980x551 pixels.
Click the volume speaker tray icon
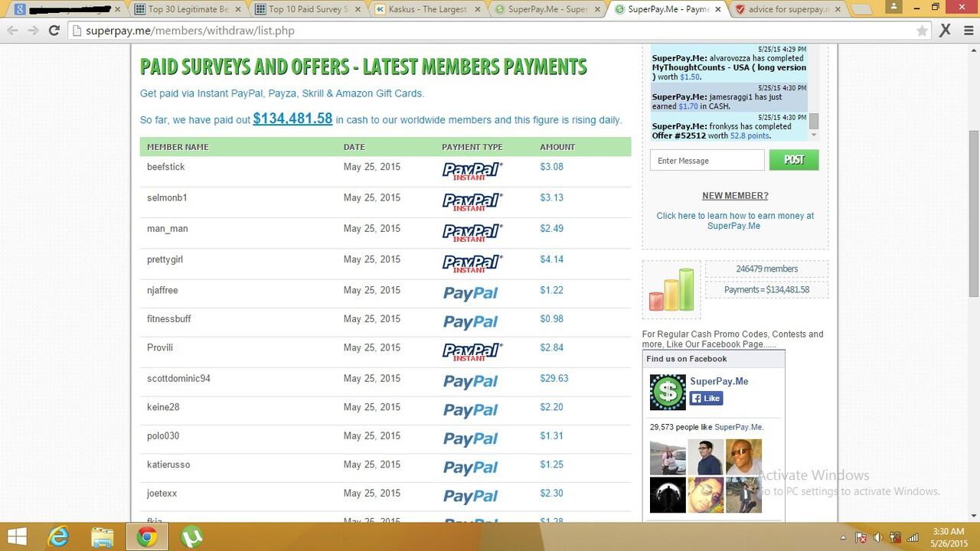coord(878,537)
